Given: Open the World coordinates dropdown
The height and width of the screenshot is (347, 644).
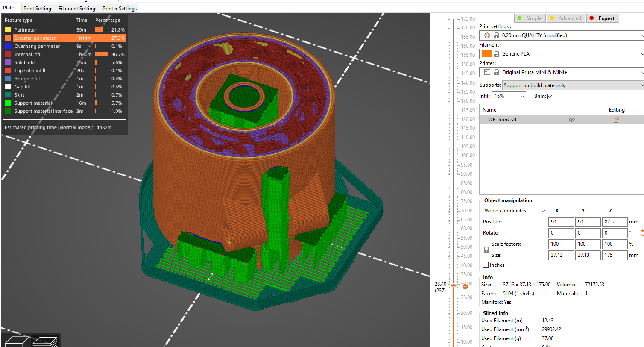Looking at the screenshot, I should (x=515, y=211).
